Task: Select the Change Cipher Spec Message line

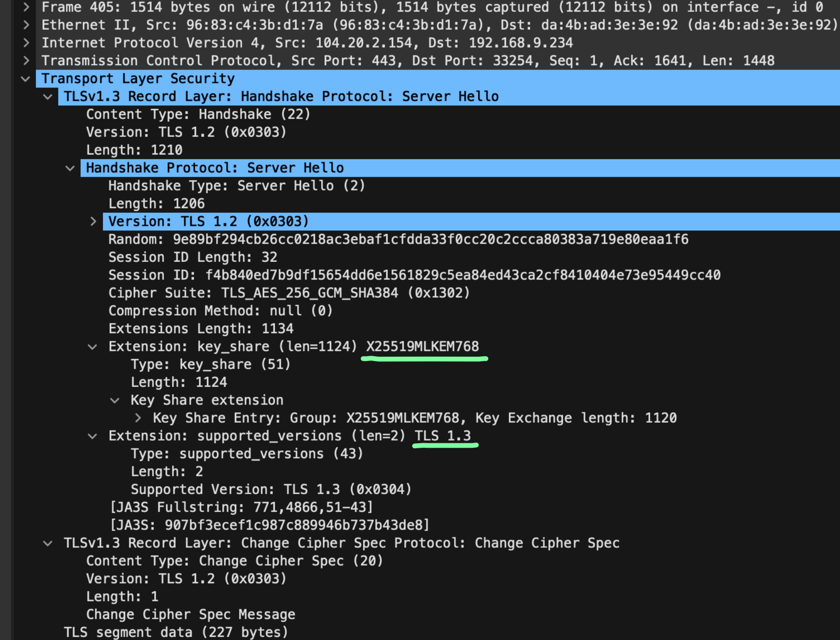Action: pos(191,614)
